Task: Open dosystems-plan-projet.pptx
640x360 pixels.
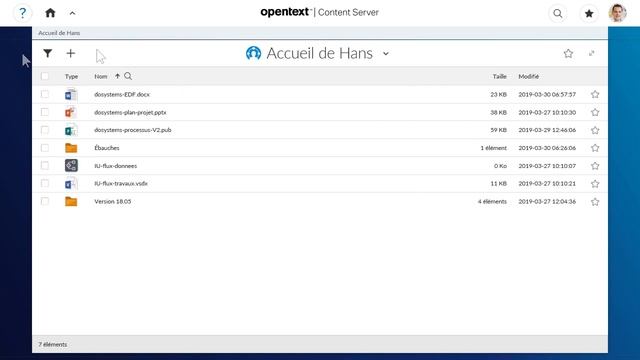Action: (130, 112)
